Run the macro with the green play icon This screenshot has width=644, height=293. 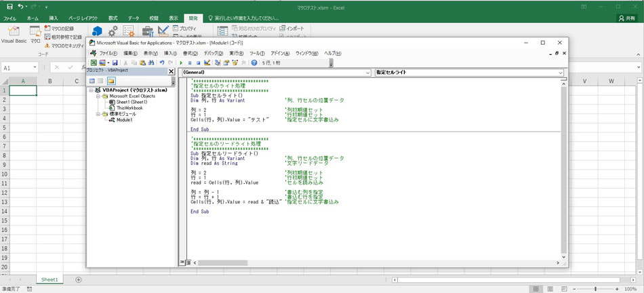click(x=181, y=63)
